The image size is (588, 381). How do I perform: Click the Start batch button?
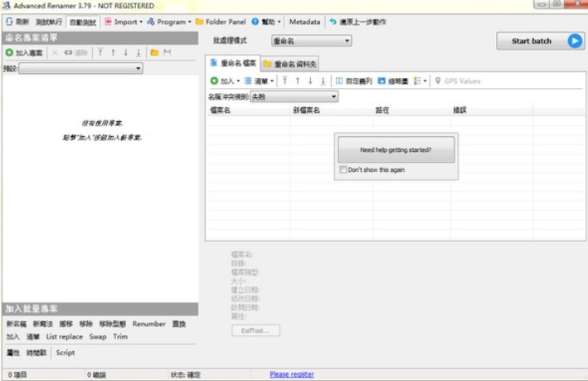pyautogui.click(x=540, y=41)
